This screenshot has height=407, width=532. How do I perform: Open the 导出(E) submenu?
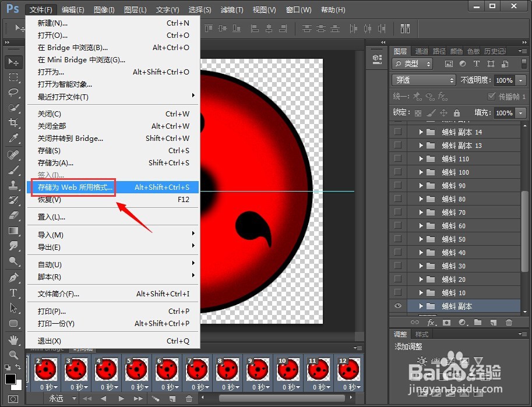pos(112,247)
